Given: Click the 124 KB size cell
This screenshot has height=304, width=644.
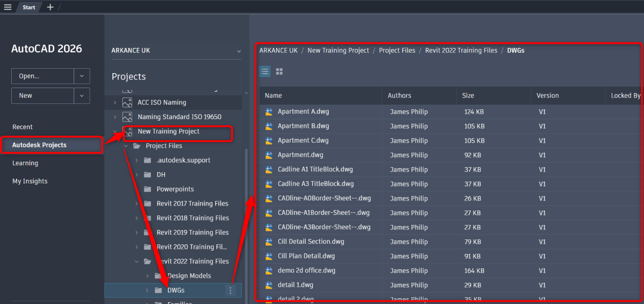Looking at the screenshot, I should pyautogui.click(x=474, y=112).
